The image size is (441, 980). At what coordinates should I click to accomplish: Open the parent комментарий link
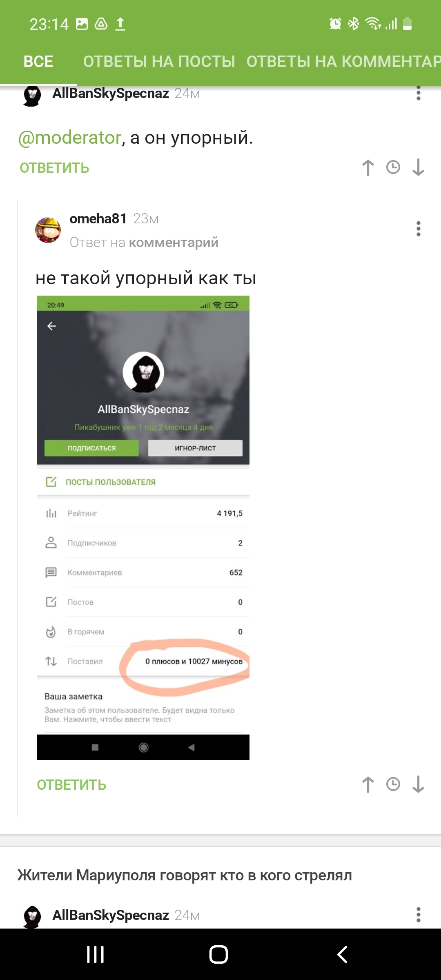pyautogui.click(x=174, y=243)
